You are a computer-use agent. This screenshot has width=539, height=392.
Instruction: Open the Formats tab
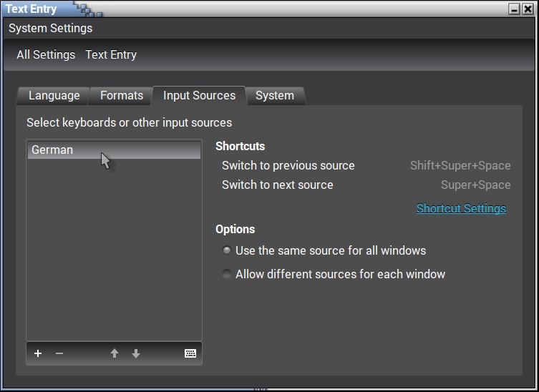tap(121, 96)
